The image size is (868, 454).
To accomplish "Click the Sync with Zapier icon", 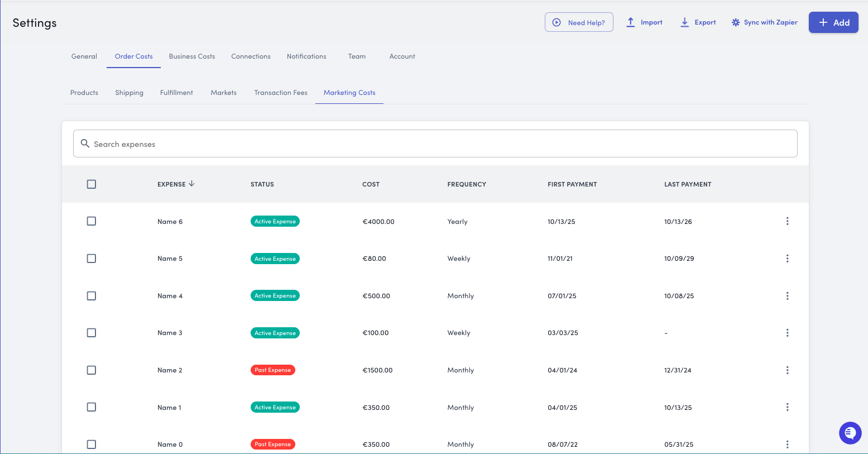I will click(x=736, y=22).
